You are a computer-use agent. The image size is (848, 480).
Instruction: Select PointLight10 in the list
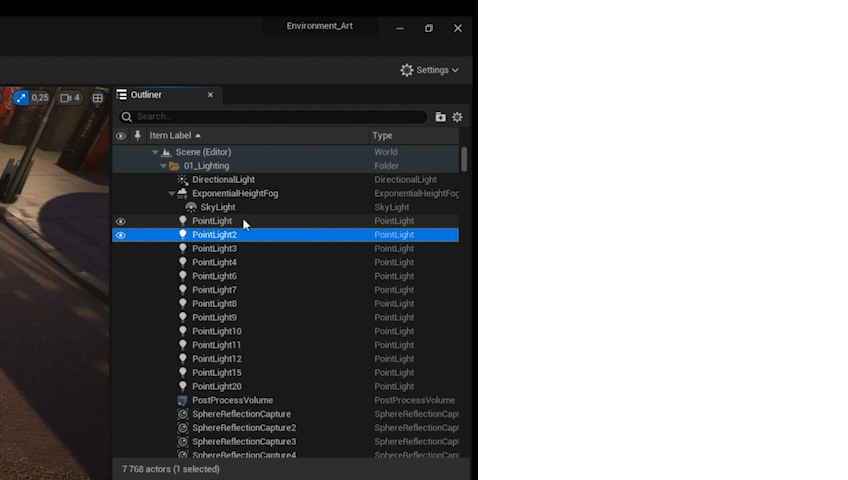pyautogui.click(x=217, y=331)
